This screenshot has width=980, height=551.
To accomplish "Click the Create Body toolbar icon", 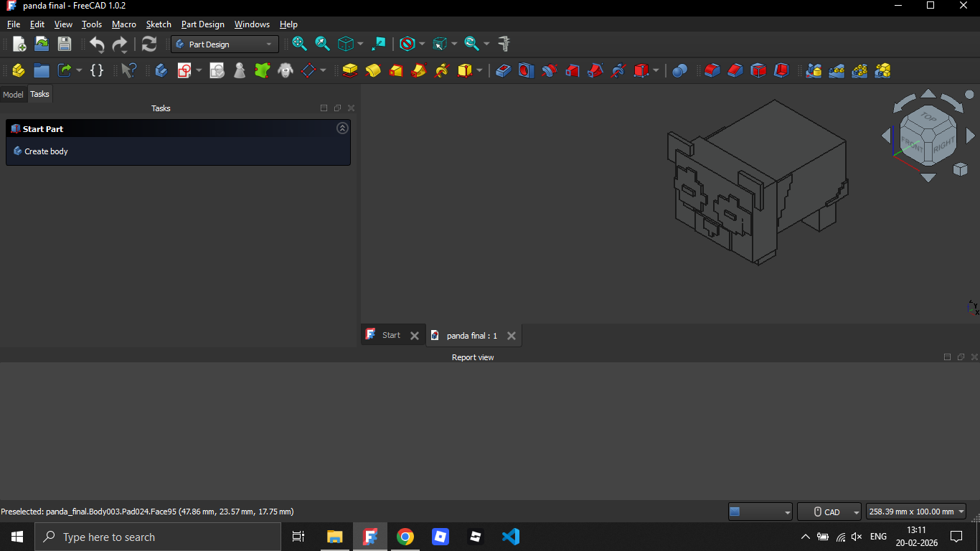I will (161, 70).
